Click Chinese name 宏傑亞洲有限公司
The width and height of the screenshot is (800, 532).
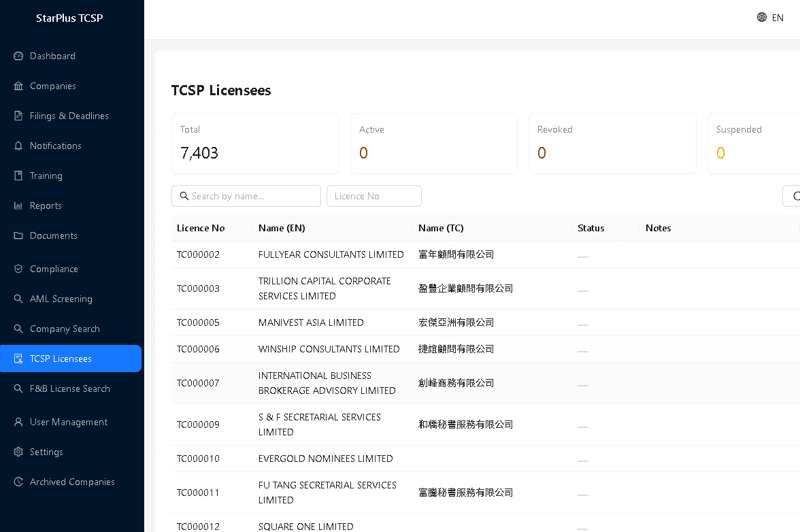(x=456, y=322)
